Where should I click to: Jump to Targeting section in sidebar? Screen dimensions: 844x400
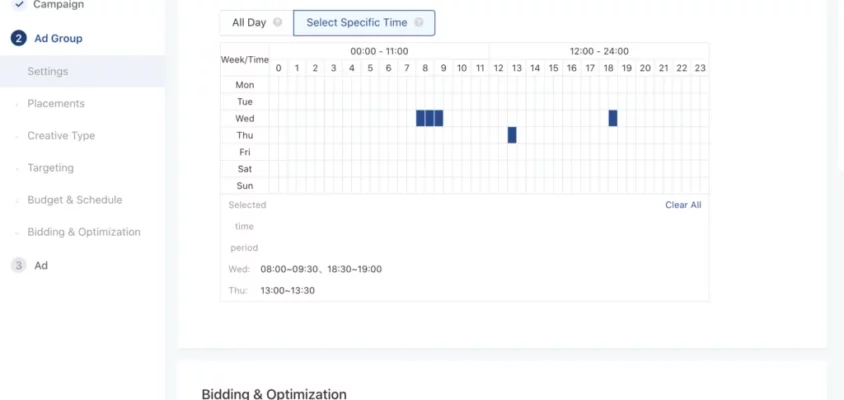pyautogui.click(x=50, y=167)
